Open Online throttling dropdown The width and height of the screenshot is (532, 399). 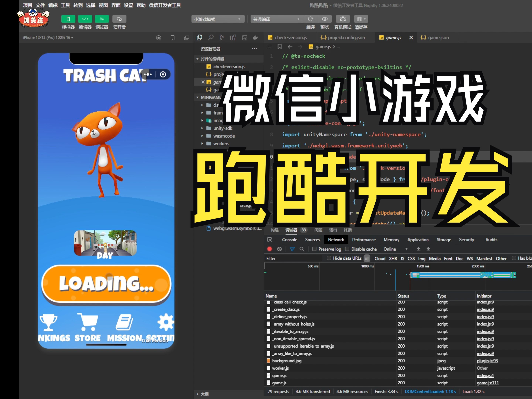point(395,249)
